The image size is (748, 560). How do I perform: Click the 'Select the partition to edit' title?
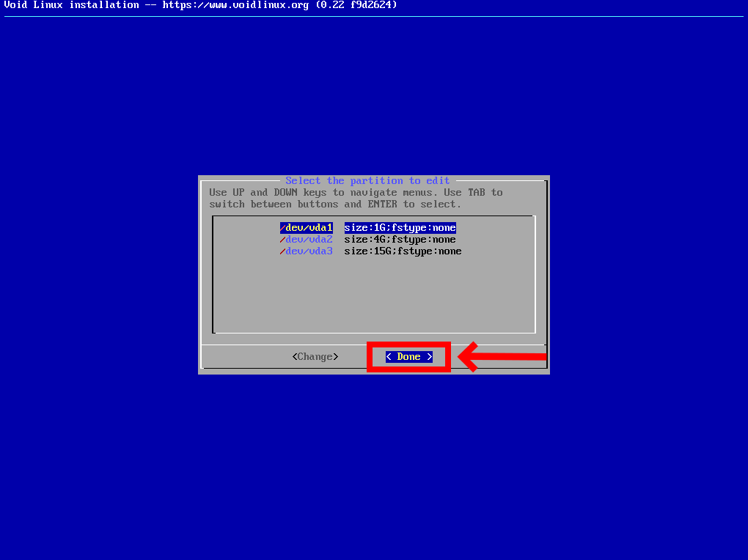(x=367, y=181)
